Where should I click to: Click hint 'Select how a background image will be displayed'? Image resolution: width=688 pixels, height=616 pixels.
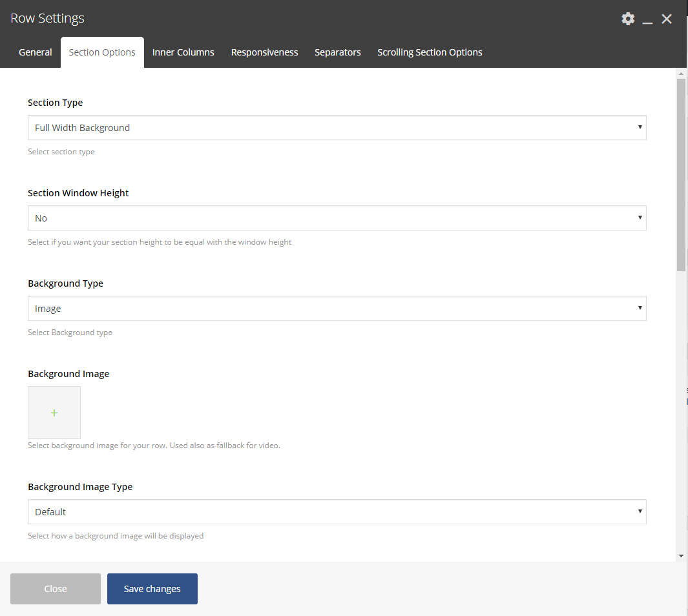point(116,536)
